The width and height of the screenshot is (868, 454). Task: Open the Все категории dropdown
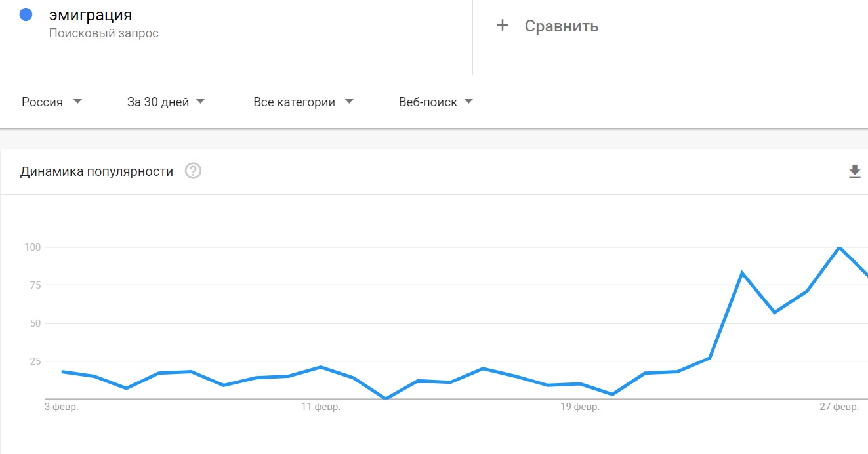(x=303, y=102)
